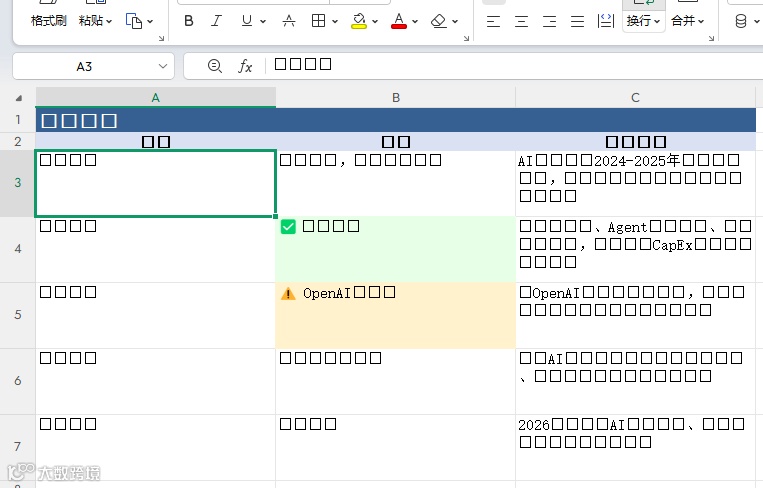Open the Borders dropdown arrow

click(x=335, y=21)
